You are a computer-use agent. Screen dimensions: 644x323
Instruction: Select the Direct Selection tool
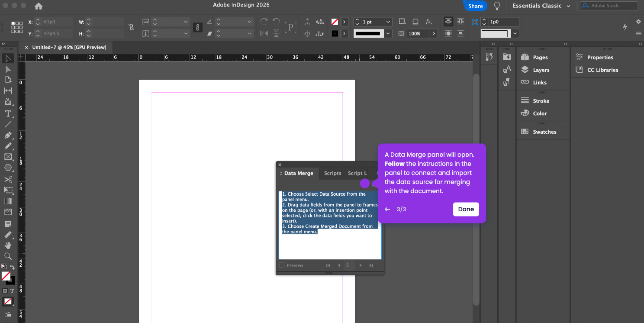8,69
